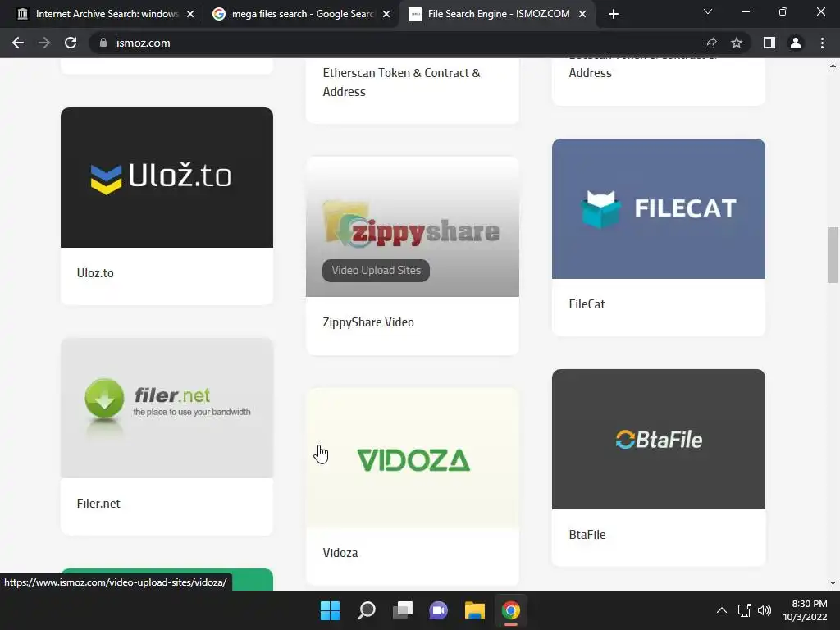840x630 pixels.
Task: Open the BtaFile logo thumbnail
Action: point(659,439)
